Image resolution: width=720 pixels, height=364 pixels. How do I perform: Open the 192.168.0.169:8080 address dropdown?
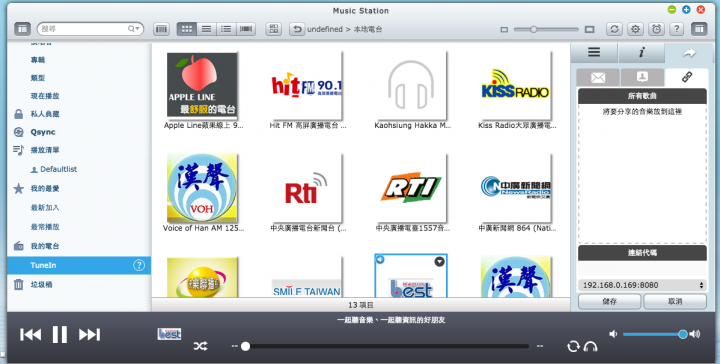(642, 285)
